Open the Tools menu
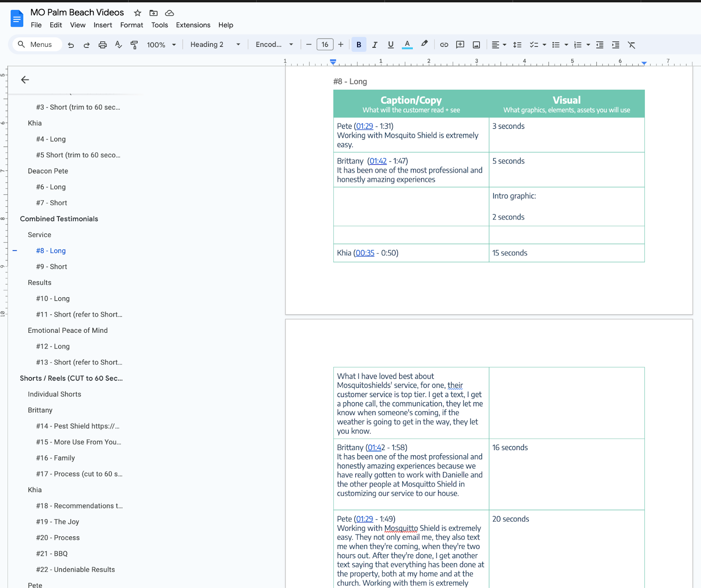 pos(159,25)
